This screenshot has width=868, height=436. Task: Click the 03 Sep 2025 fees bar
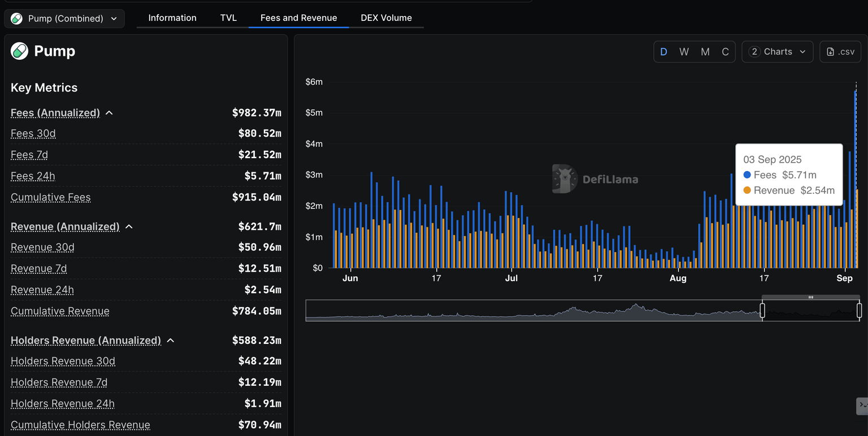click(x=855, y=181)
